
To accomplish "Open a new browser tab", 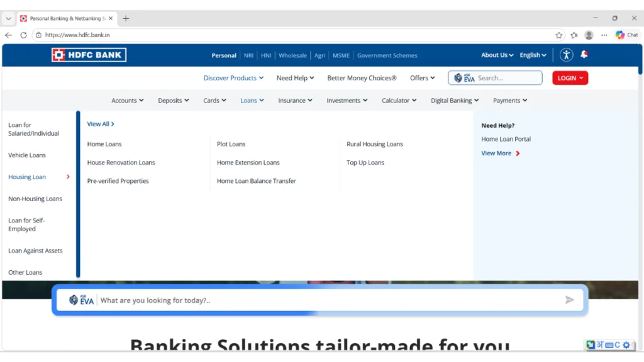I will (126, 18).
